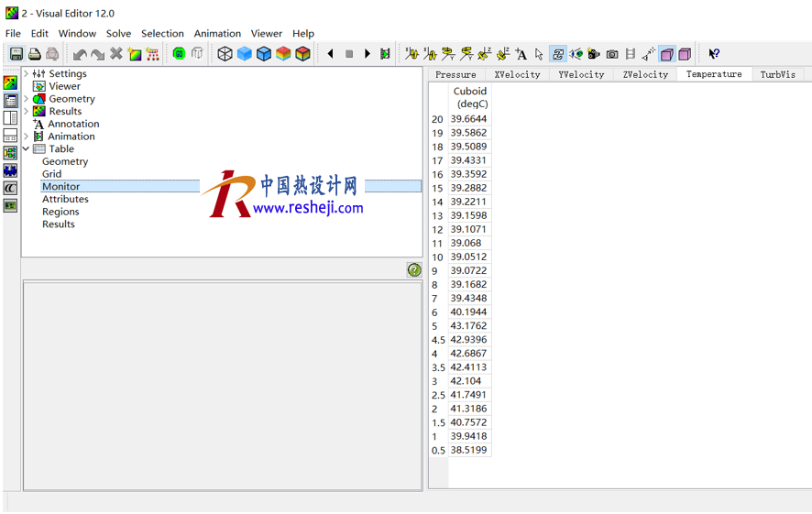The height and width of the screenshot is (514, 812).
Task: Select Attributes under Table
Action: [65, 199]
